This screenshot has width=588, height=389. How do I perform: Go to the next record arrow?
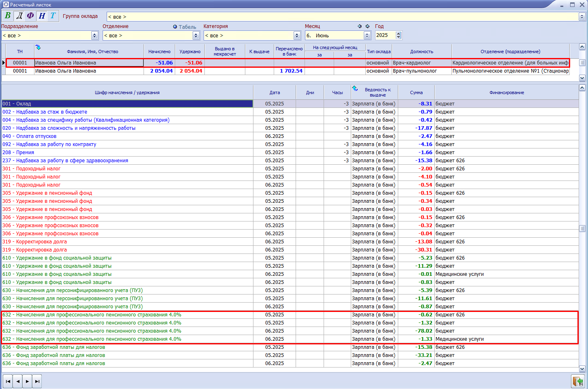coord(27,381)
